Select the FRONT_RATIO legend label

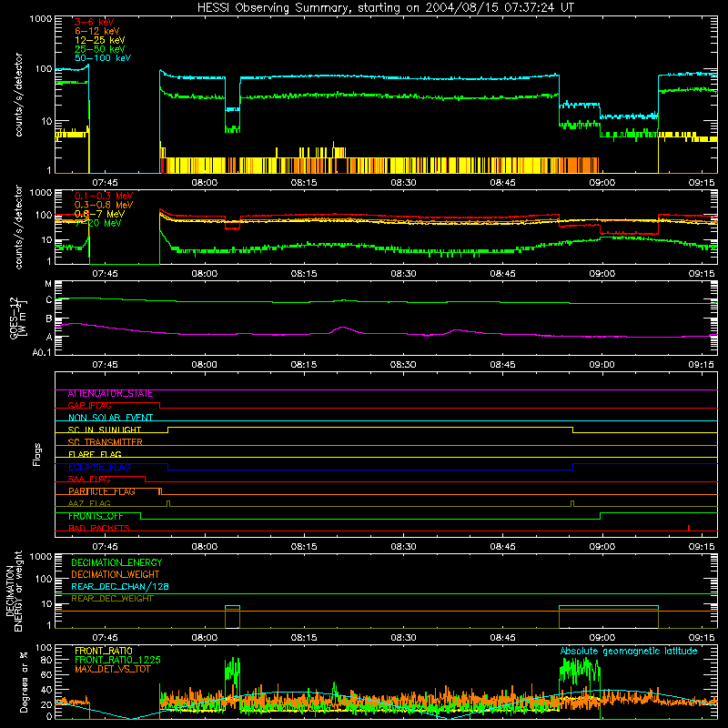tap(104, 651)
